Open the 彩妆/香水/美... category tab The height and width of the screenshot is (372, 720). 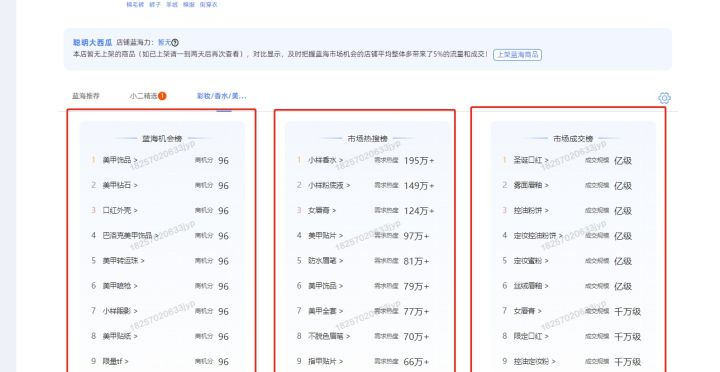coord(222,96)
